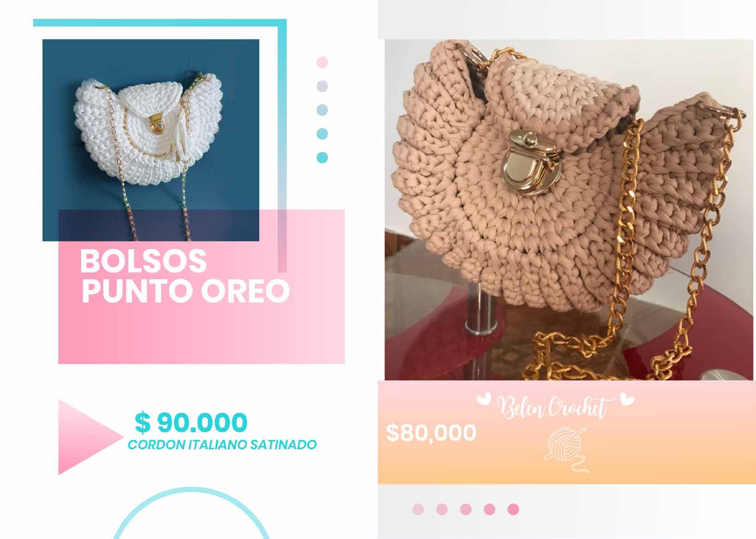Open the white crochet bag photo
The height and width of the screenshot is (539, 756).
point(151,140)
